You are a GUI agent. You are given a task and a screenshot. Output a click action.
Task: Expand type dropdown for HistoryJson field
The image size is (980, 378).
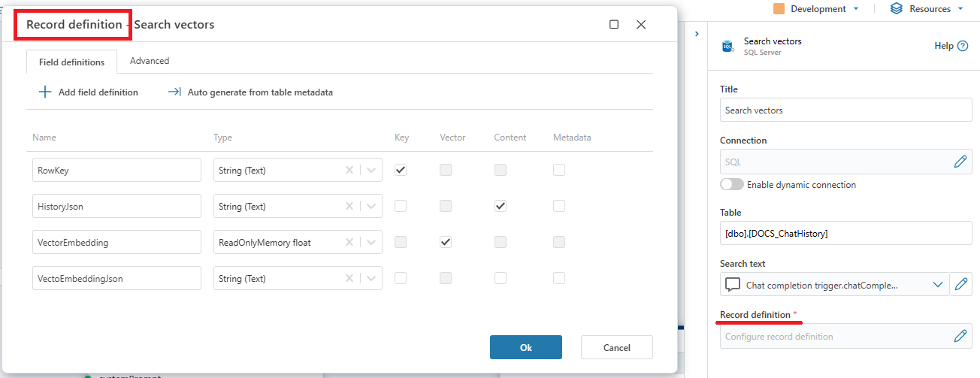pos(371,207)
